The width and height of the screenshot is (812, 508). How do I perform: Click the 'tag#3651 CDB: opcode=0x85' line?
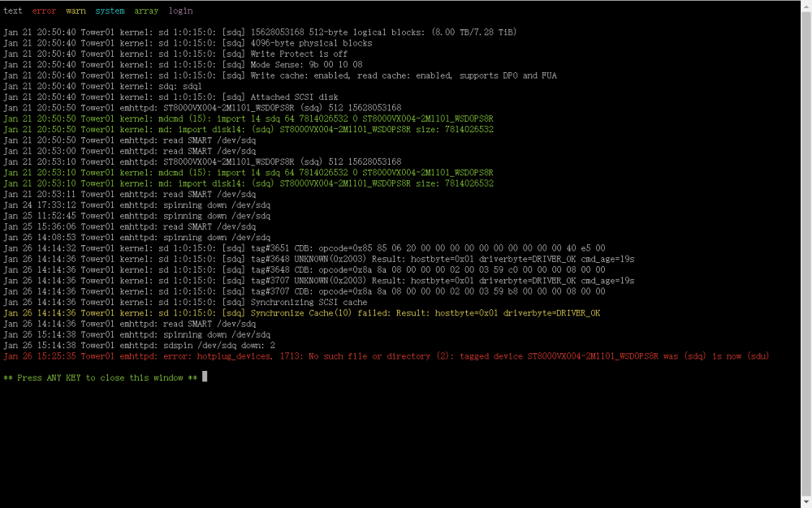304,248
